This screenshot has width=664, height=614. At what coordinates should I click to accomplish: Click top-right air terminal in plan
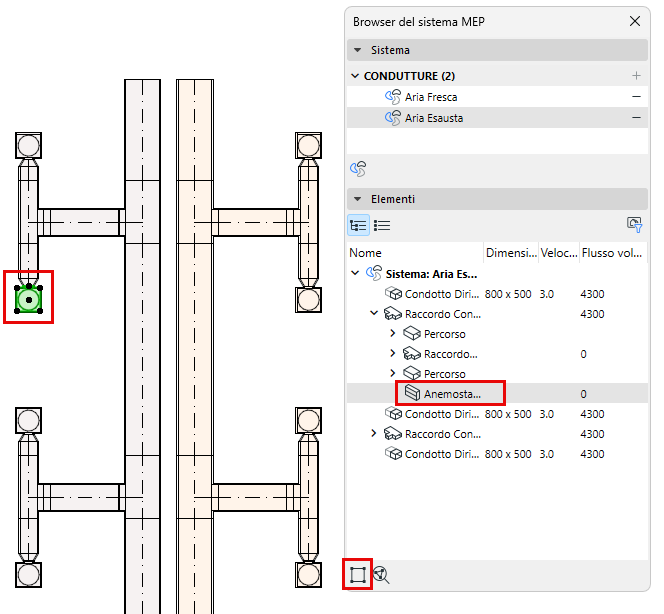[x=308, y=146]
